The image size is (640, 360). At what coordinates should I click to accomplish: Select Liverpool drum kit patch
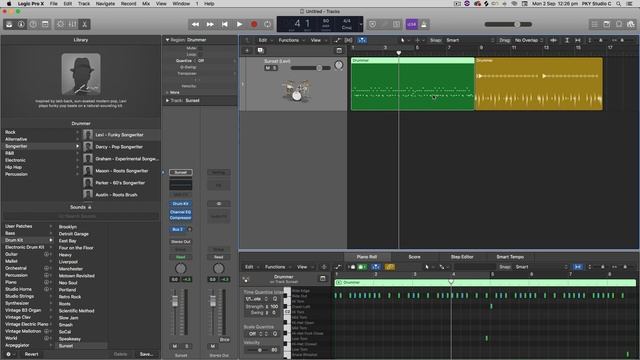point(68,262)
